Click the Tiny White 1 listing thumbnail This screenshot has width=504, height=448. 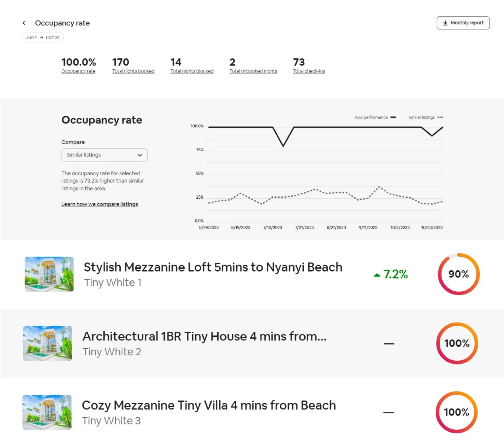pyautogui.click(x=49, y=274)
